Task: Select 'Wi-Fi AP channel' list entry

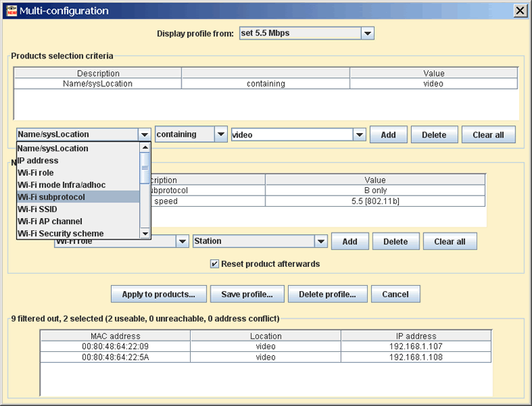Action: click(78, 221)
